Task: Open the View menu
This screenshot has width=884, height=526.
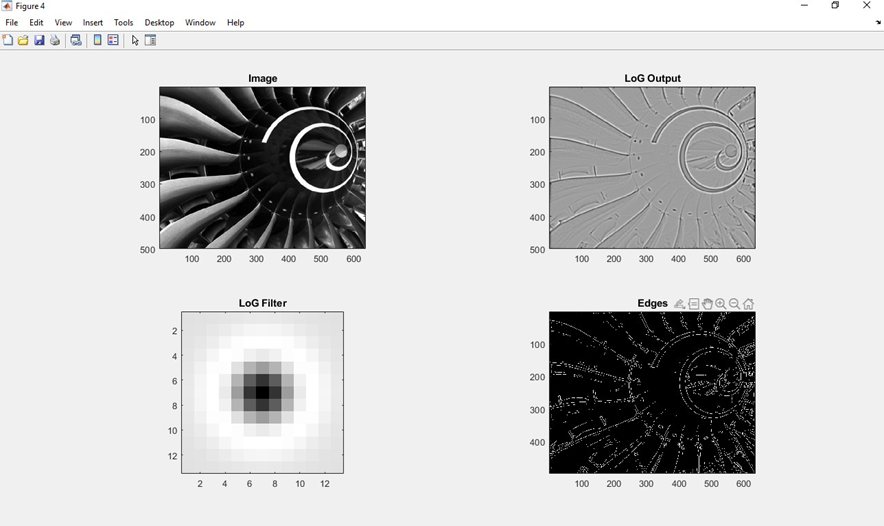Action: tap(63, 23)
